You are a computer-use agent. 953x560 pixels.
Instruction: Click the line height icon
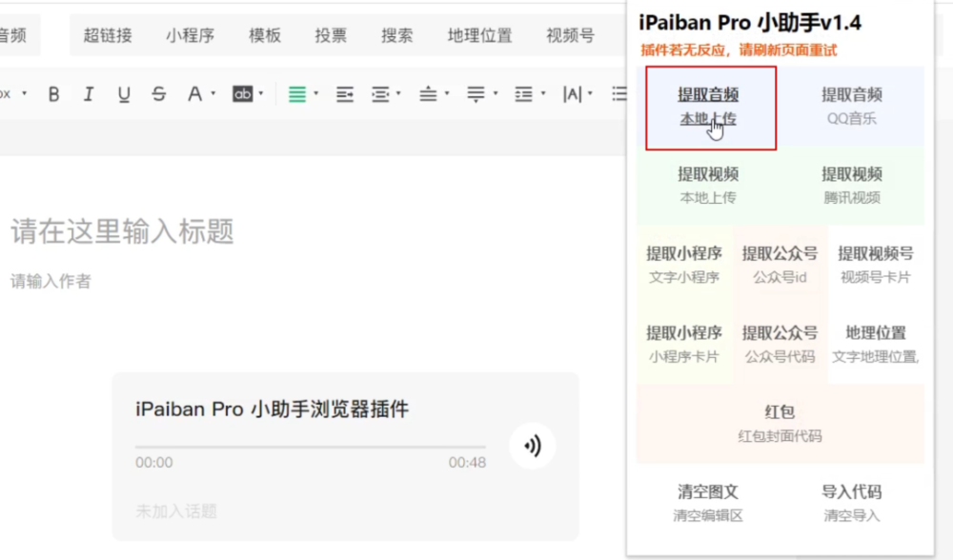coord(523,94)
